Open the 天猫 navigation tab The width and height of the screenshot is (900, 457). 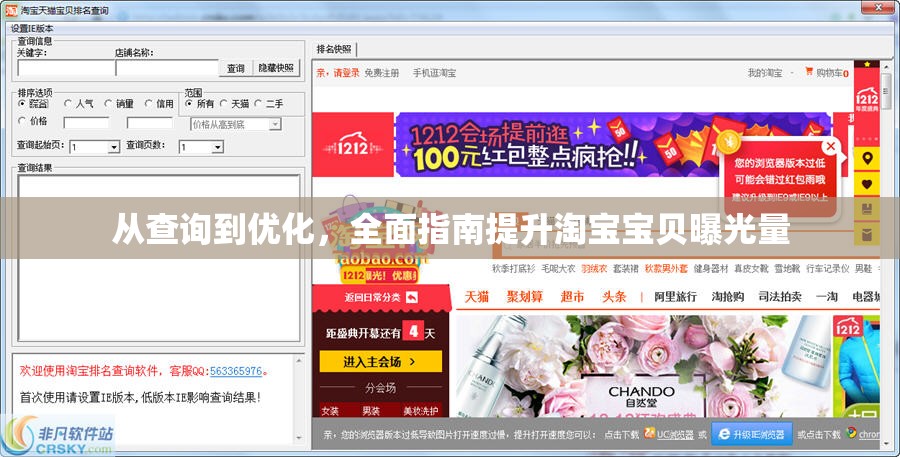coord(476,297)
